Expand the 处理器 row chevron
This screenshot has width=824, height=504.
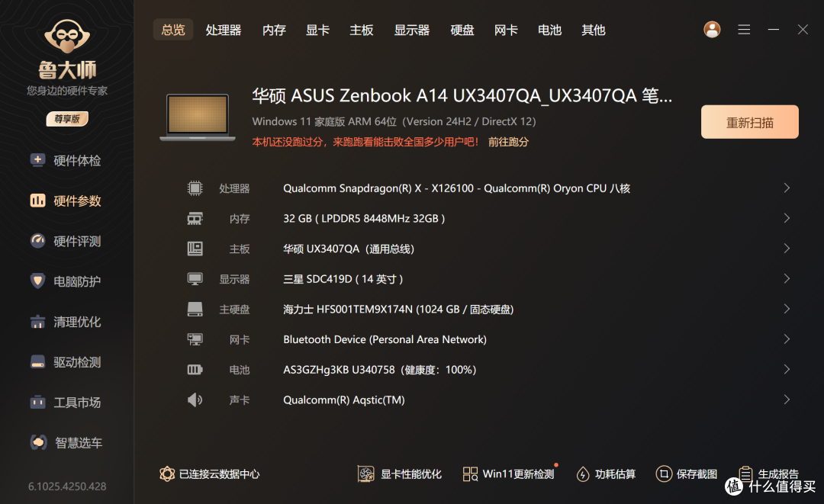point(787,188)
